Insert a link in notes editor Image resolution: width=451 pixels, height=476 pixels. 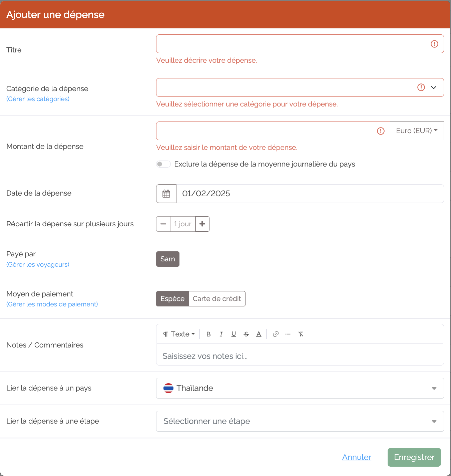coord(276,334)
